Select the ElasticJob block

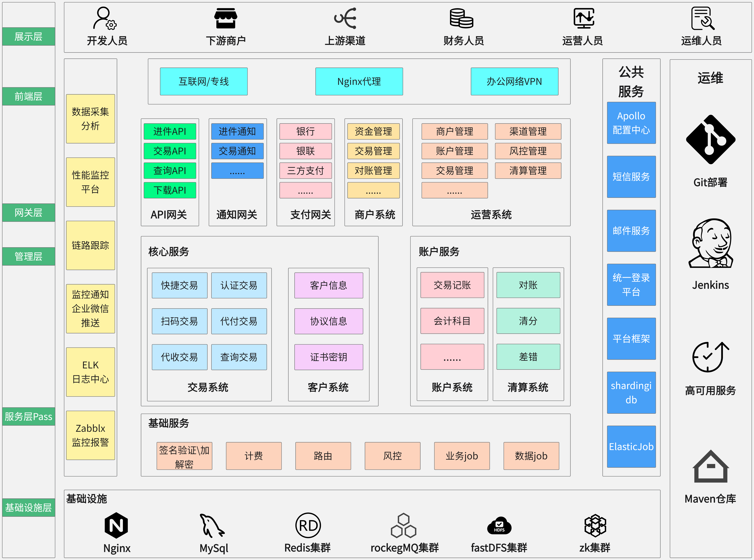coord(631,446)
